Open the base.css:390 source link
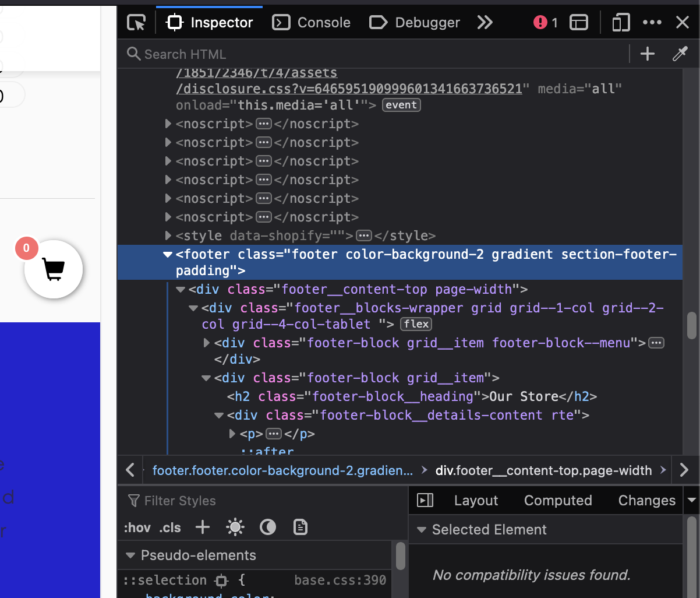700x598 pixels. point(340,581)
